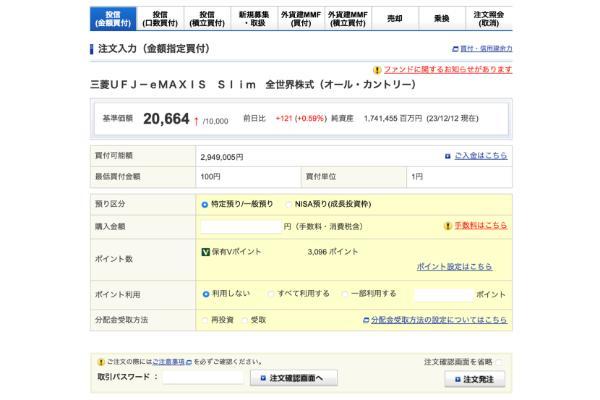Click the icon beside ご入金はこちら
The image size is (600, 400).
click(448, 156)
